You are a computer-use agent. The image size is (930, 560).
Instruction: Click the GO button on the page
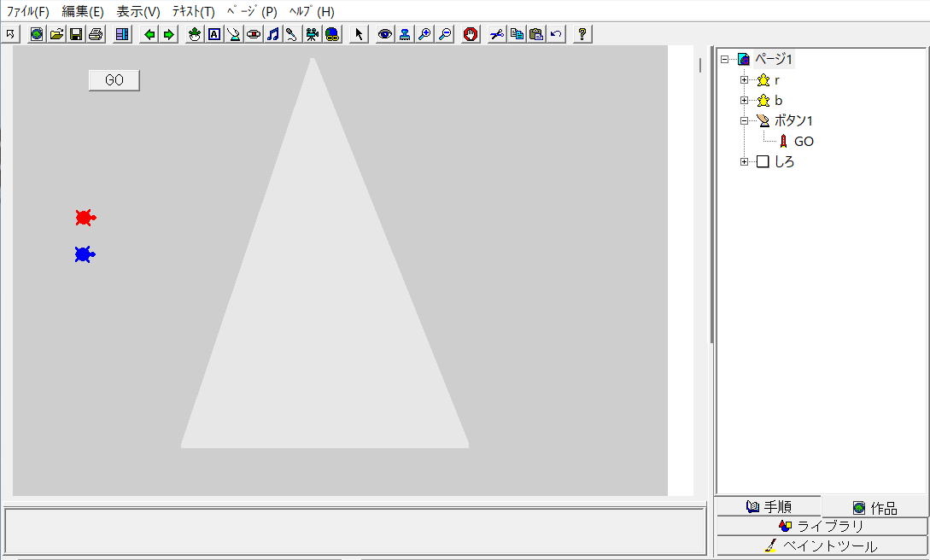pos(114,80)
